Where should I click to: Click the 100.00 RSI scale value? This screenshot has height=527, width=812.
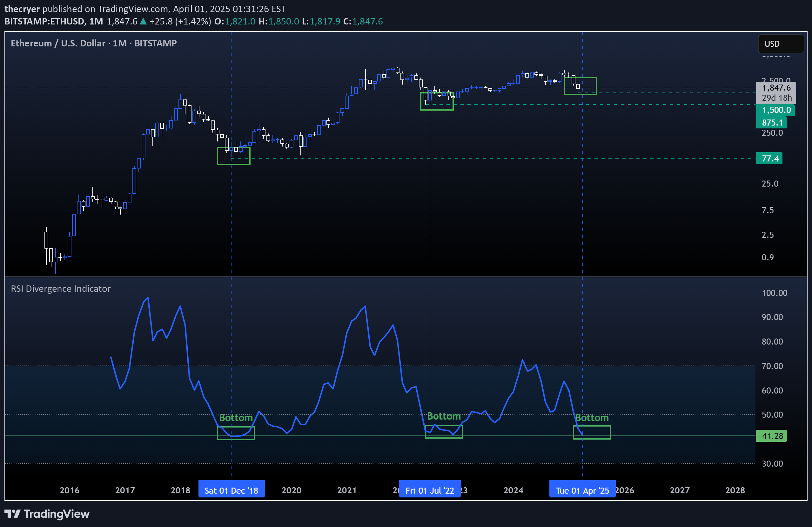[775, 293]
